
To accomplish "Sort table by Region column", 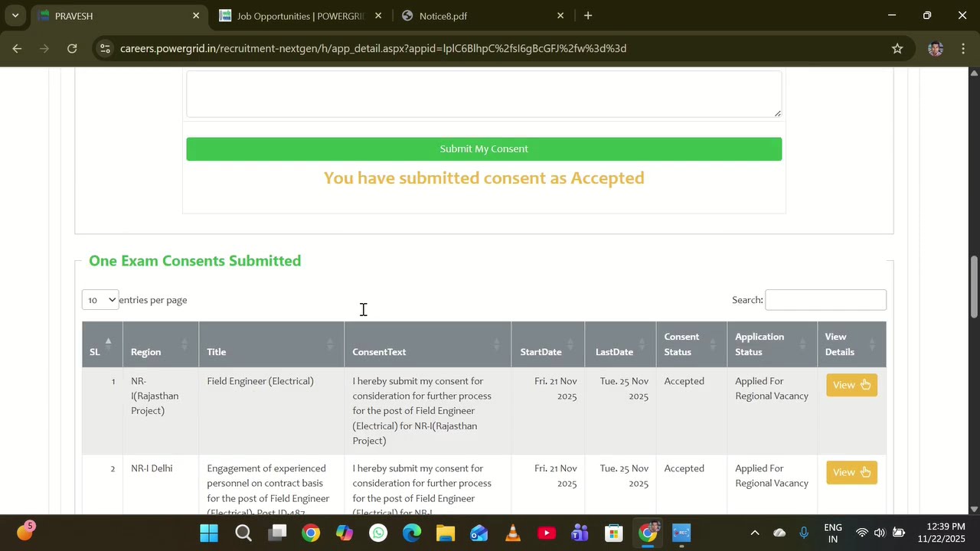I will point(161,344).
